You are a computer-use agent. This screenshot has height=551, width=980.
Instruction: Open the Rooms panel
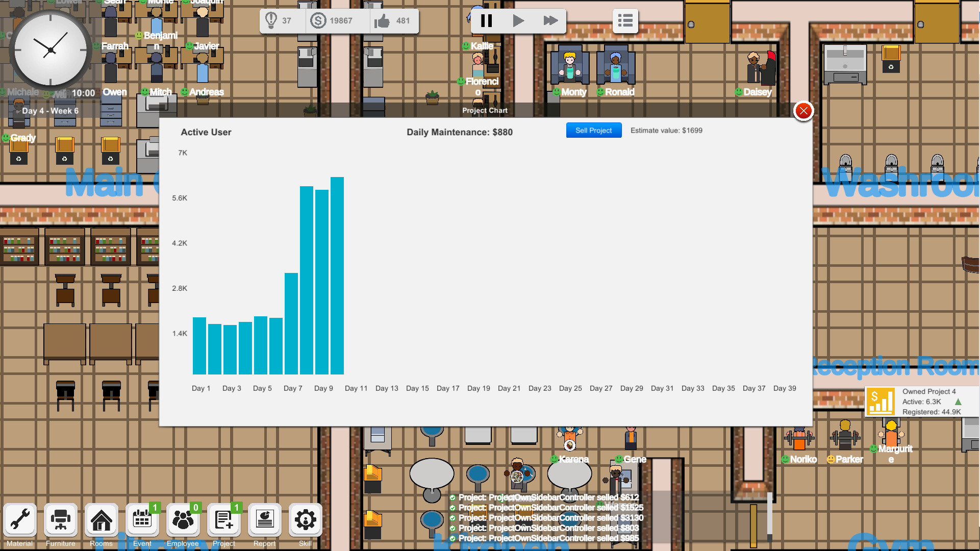coord(101,520)
